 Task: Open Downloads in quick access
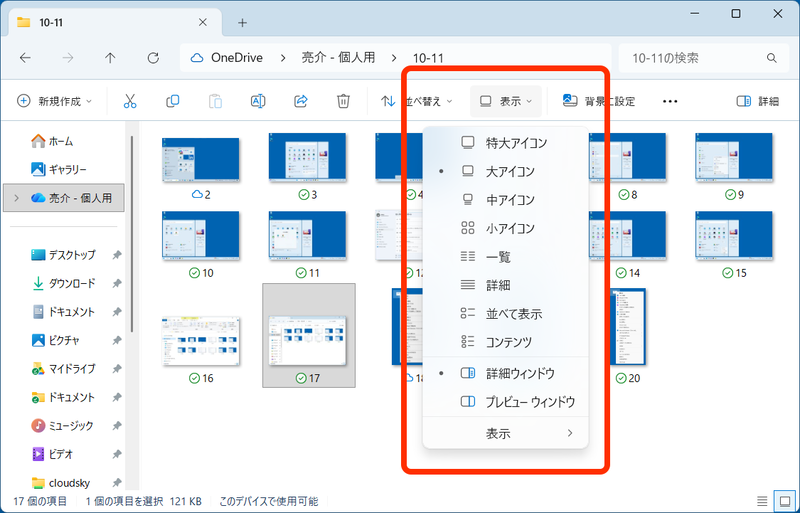(63, 283)
